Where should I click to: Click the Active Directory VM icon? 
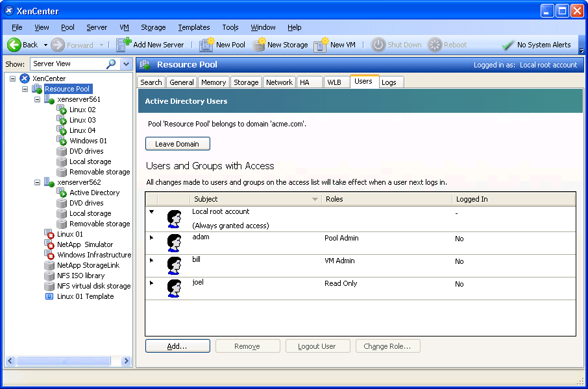62,193
